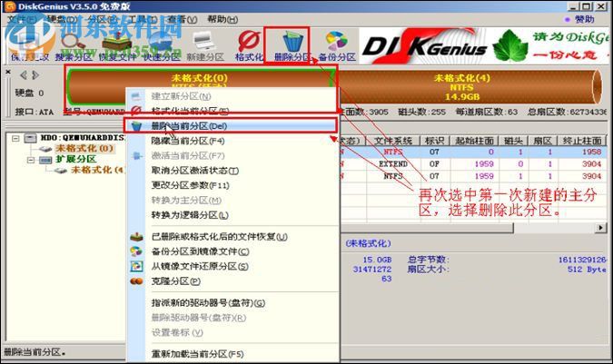Click the 赞助 link at top right
This screenshot has width=613, height=364.
585,19
